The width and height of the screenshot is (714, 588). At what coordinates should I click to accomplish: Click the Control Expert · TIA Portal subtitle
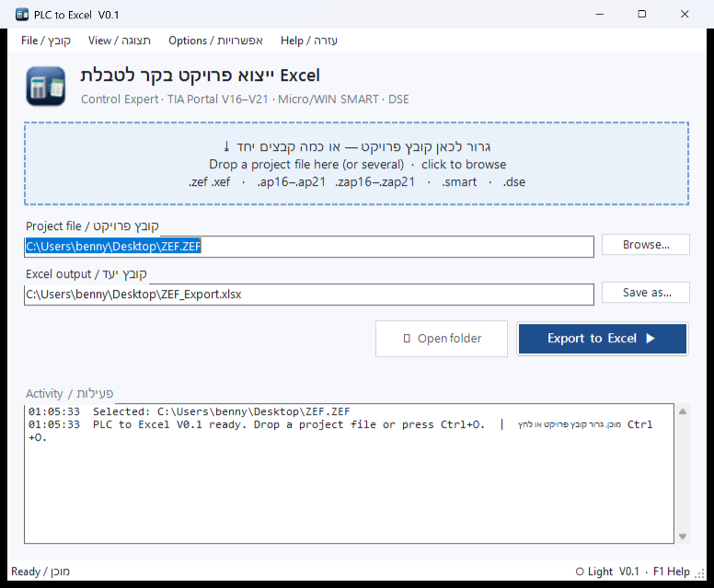click(245, 99)
